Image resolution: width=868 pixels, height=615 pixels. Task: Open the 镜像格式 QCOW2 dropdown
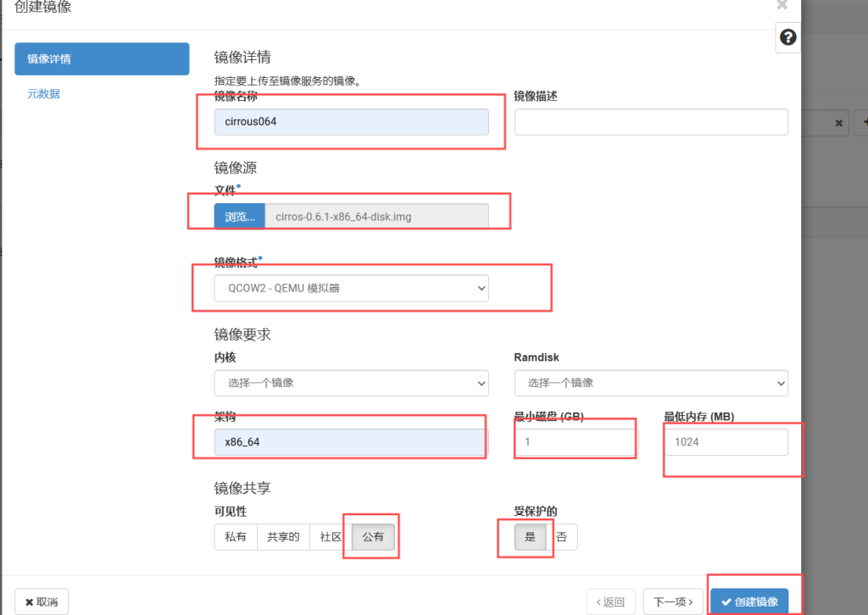(351, 288)
